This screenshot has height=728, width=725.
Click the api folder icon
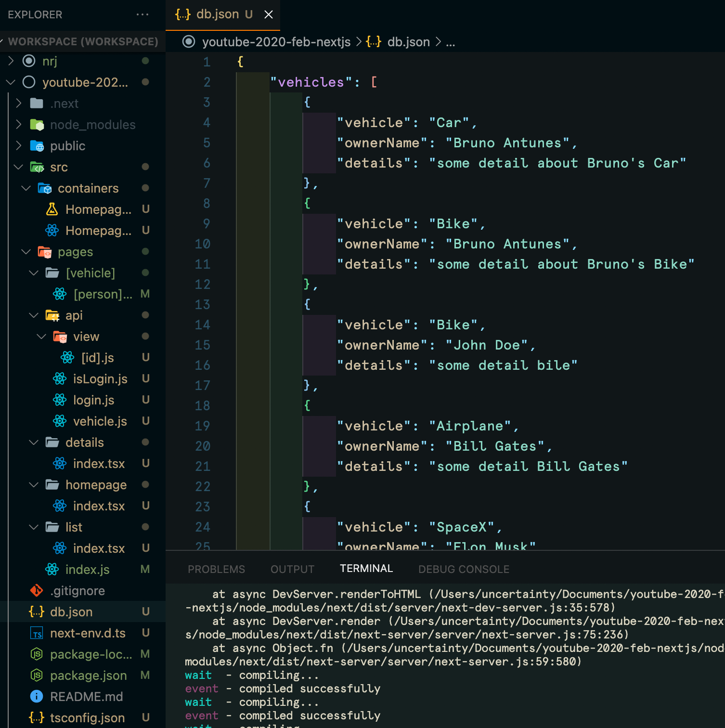(x=52, y=315)
